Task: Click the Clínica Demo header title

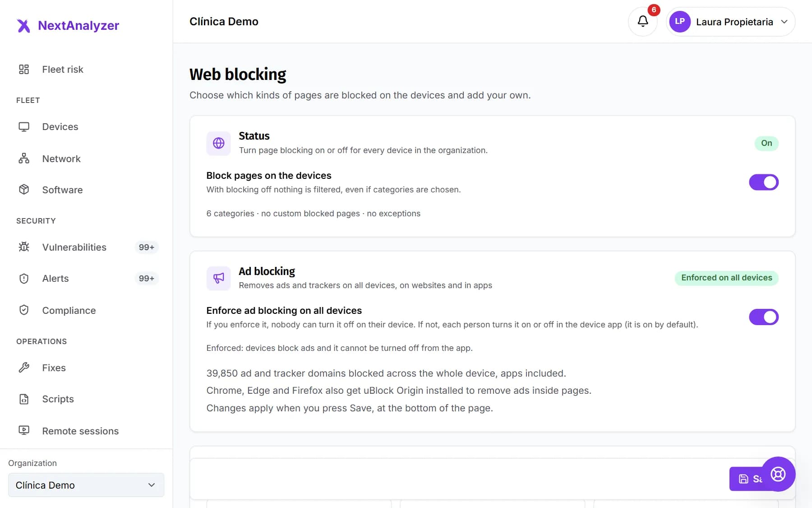Action: pyautogui.click(x=224, y=22)
